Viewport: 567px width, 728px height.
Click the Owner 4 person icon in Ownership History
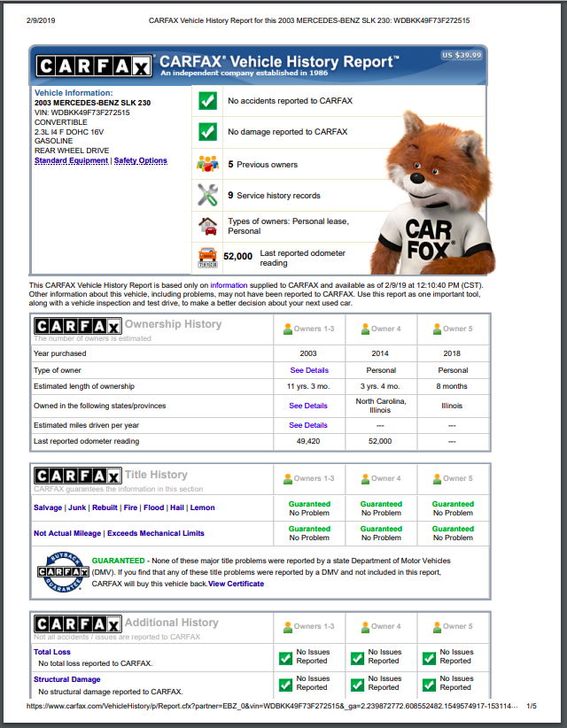(366, 329)
